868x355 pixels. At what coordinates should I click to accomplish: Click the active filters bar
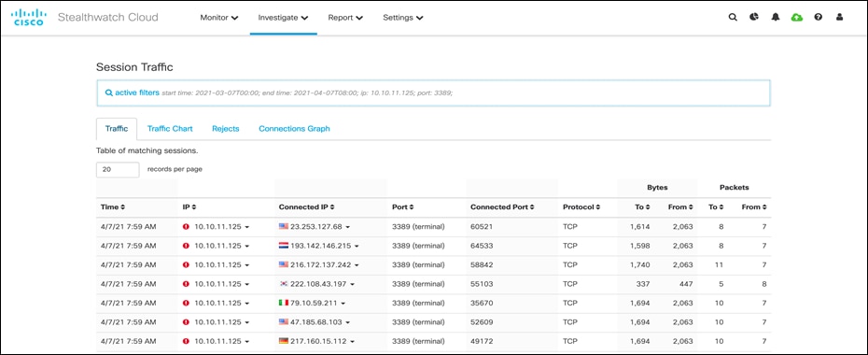click(433, 93)
